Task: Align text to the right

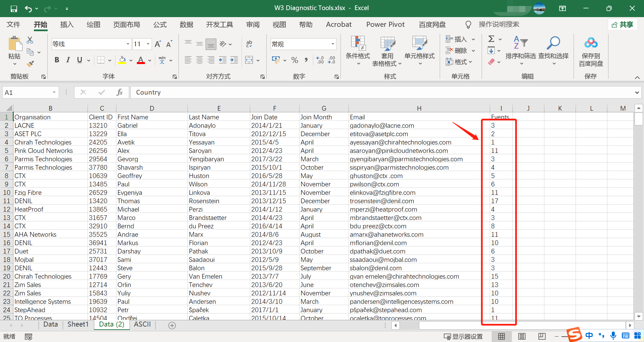Action: tap(211, 60)
